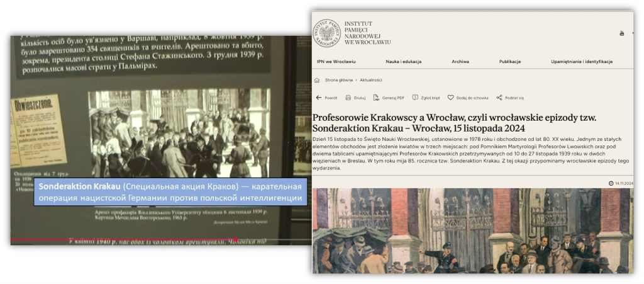This screenshot has width=644, height=284.
Task: Click the Generuj PDF file icon
Action: (x=375, y=98)
